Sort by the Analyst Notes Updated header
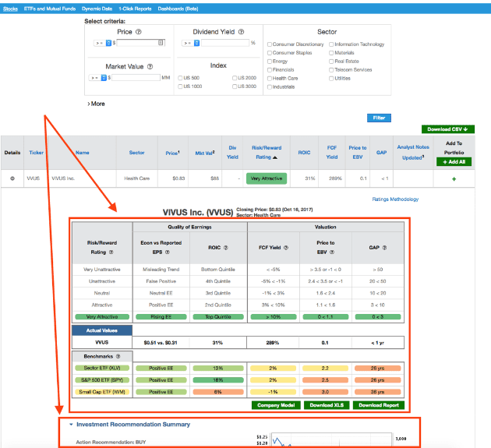The height and width of the screenshot is (448, 491). [x=413, y=153]
